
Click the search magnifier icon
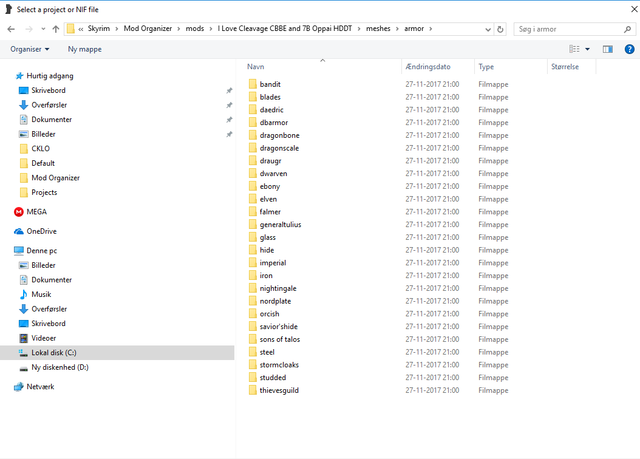[627, 29]
